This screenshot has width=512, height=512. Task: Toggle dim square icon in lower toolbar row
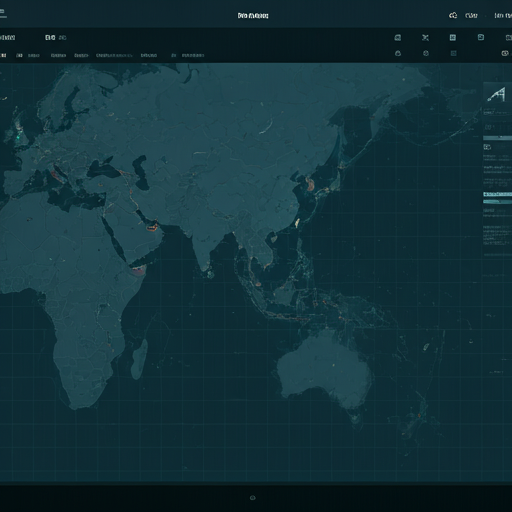click(x=453, y=53)
